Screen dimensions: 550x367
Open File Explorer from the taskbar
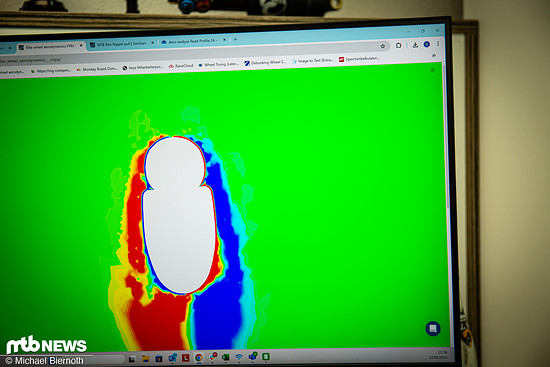tap(145, 358)
